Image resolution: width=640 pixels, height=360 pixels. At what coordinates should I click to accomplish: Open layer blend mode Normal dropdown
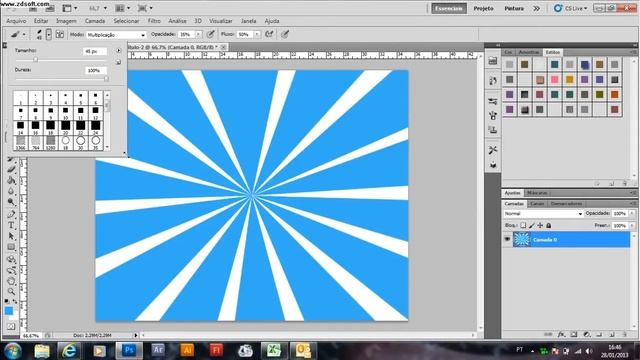tap(543, 213)
